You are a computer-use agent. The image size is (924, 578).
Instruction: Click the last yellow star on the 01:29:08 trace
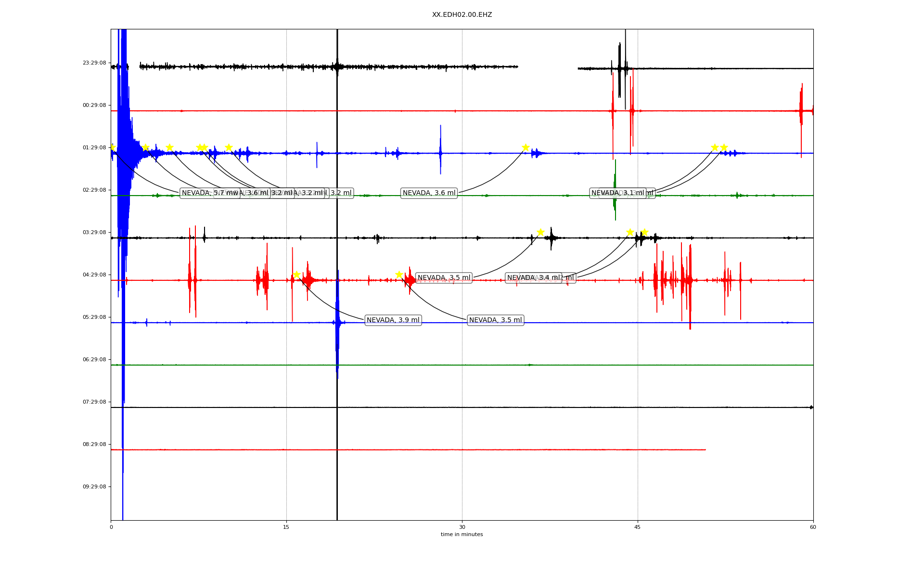[x=724, y=147]
